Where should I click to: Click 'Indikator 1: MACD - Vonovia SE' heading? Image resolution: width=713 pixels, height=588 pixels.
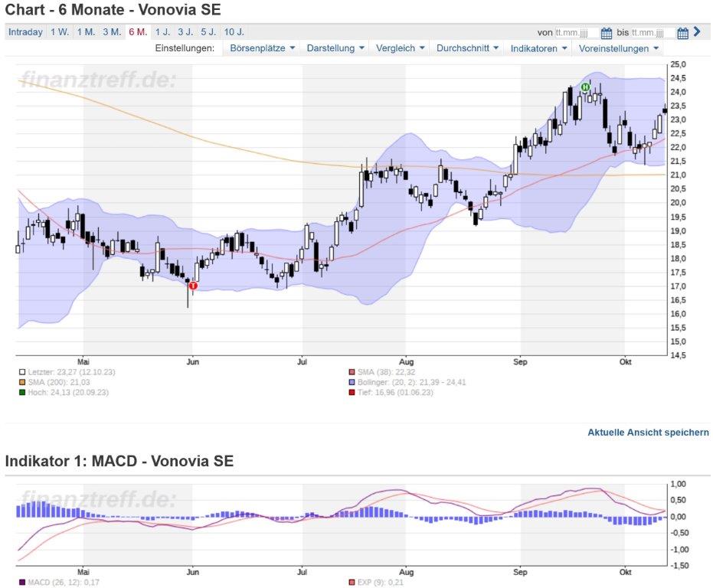click(x=119, y=461)
